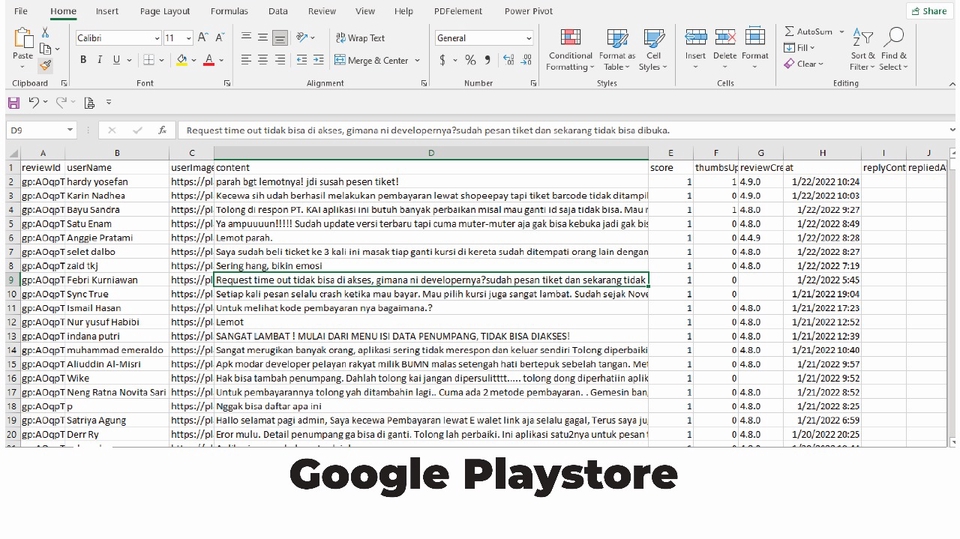This screenshot has width=960, height=539.
Task: Click the Orientation text angle icon
Action: point(302,38)
